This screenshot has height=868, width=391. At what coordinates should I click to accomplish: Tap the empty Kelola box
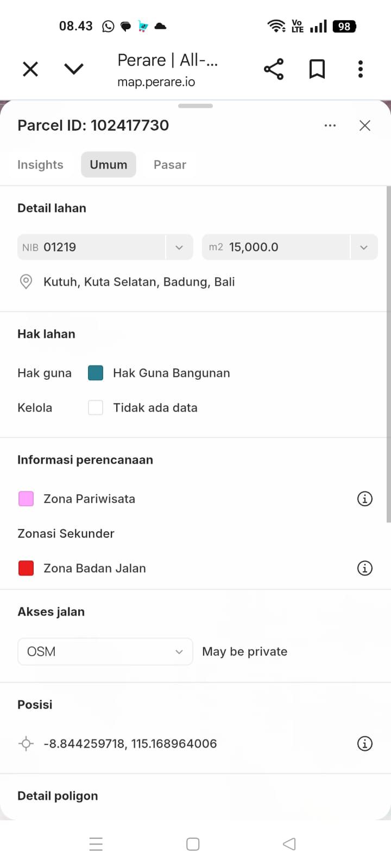(x=96, y=407)
